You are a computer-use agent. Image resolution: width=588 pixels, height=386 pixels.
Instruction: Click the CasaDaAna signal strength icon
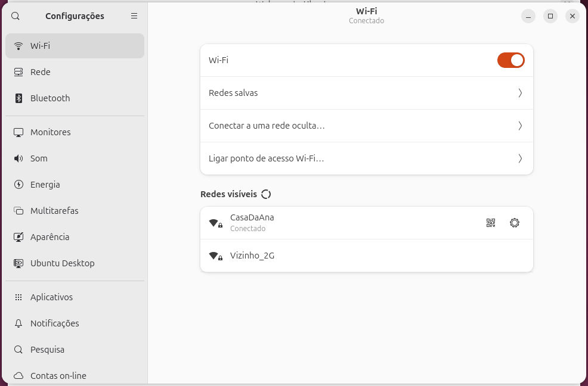216,223
